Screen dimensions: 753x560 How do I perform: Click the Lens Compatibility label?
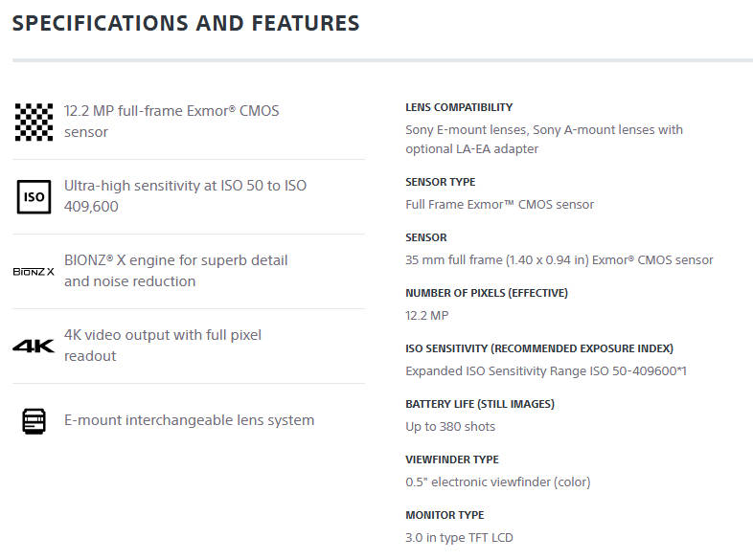[459, 107]
